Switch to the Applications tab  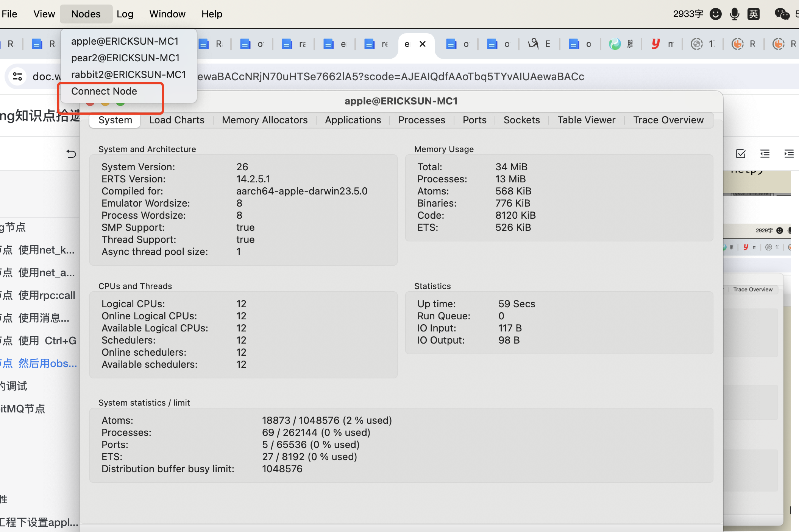[353, 120]
